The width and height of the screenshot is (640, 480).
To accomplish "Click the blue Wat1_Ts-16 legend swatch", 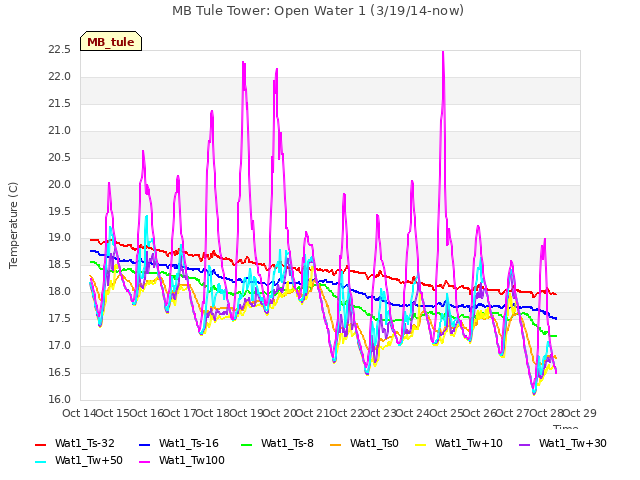I will pos(145,444).
